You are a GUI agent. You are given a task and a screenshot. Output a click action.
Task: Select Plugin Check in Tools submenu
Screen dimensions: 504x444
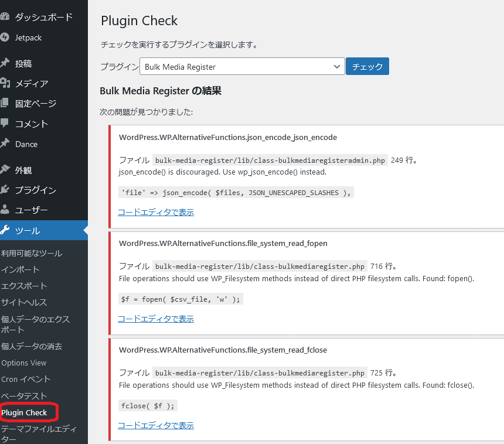(24, 412)
